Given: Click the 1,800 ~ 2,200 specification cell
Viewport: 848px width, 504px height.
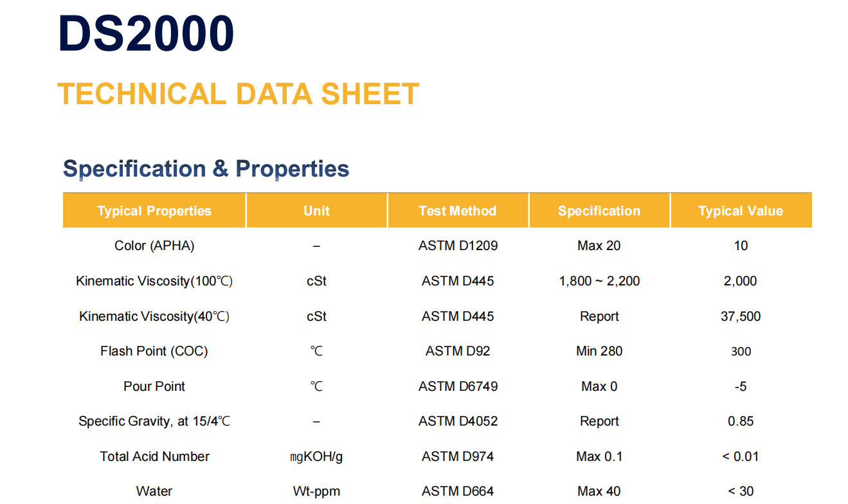Looking at the screenshot, I should 599,281.
